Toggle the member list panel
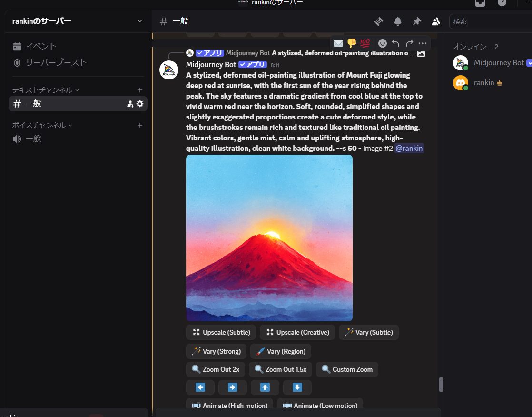 [436, 21]
